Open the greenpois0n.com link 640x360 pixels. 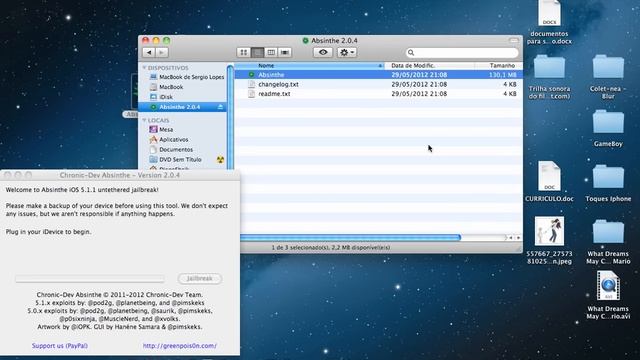tap(180, 346)
